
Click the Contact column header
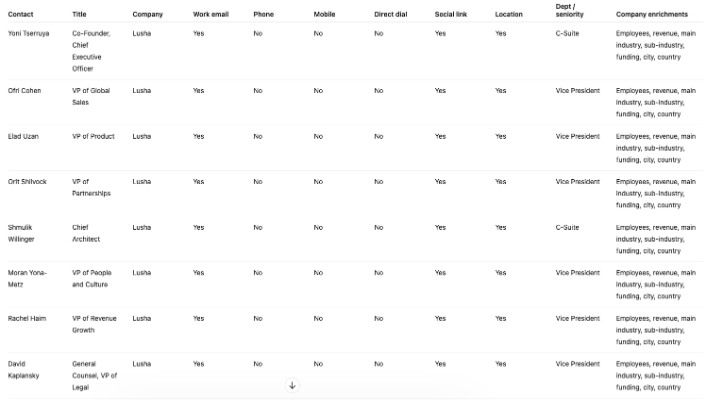(20, 14)
